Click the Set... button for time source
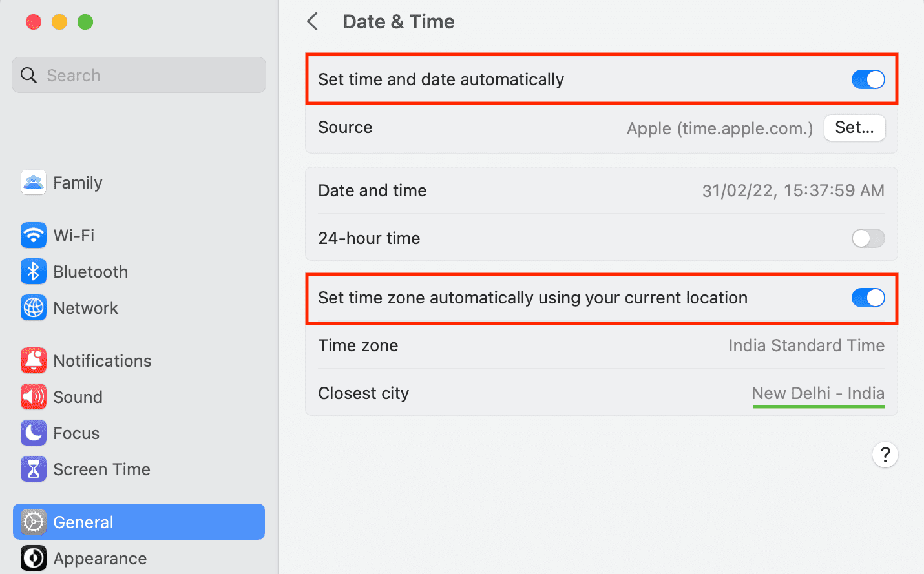Viewport: 924px width, 574px height. click(854, 127)
